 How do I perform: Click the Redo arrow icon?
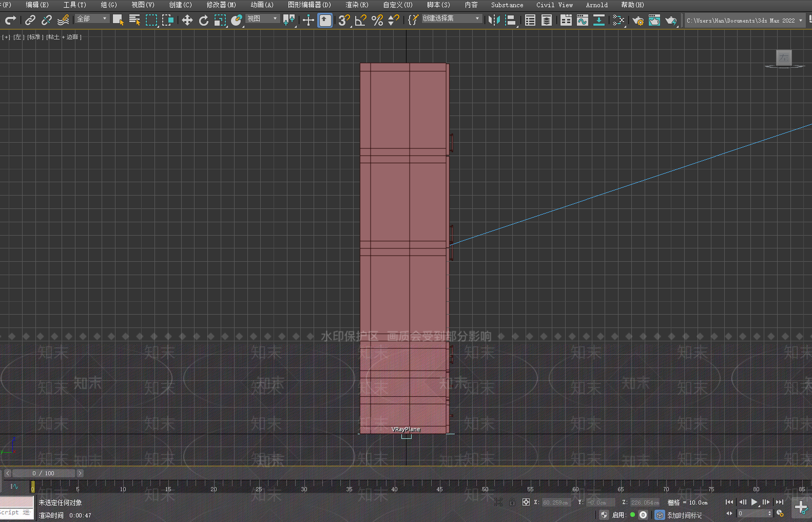[10, 20]
